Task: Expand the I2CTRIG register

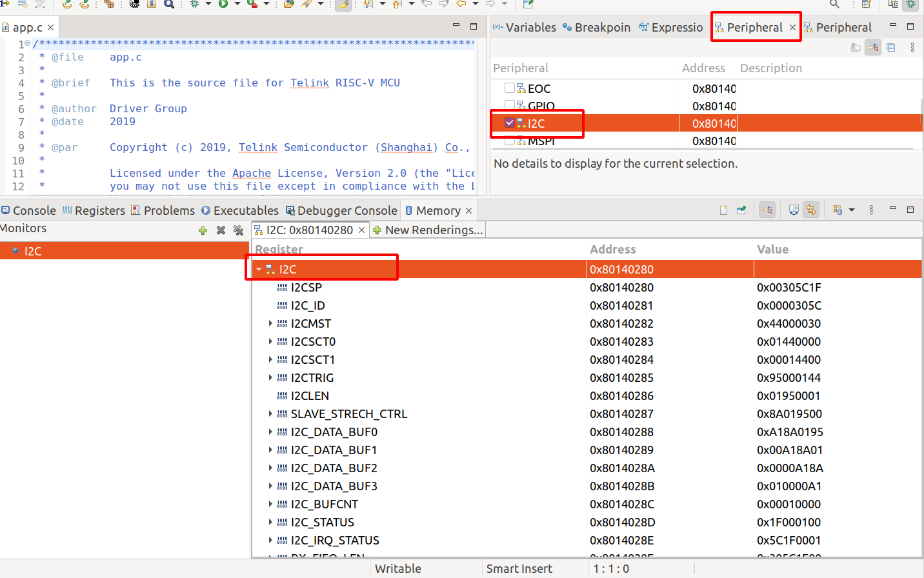Action: tap(270, 378)
